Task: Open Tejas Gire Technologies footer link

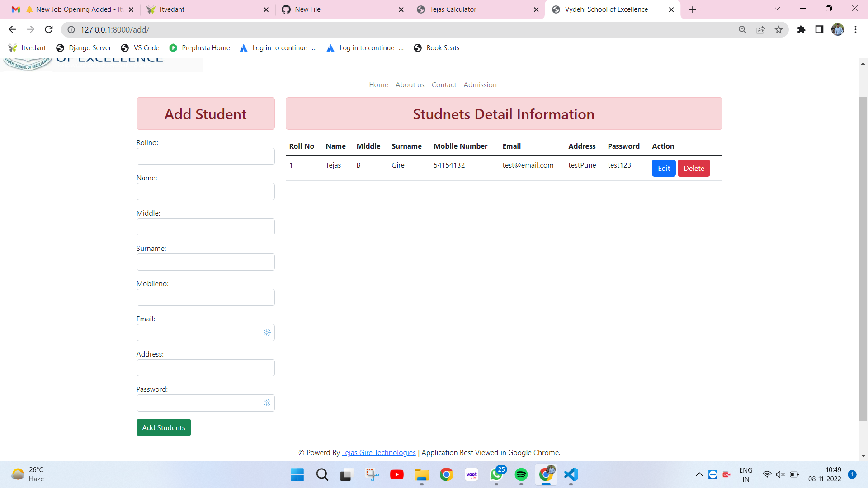Action: [378, 453]
